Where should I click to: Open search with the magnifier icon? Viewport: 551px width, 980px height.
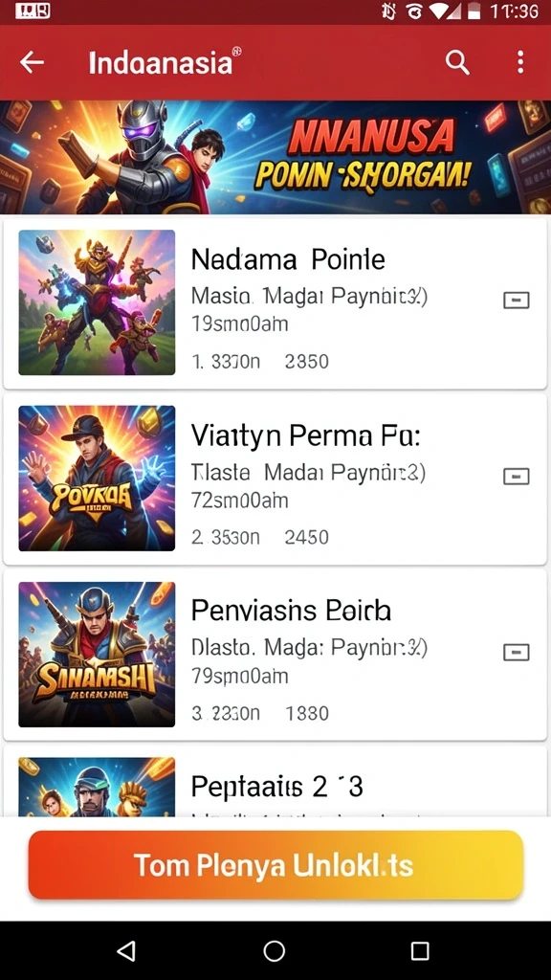click(456, 62)
